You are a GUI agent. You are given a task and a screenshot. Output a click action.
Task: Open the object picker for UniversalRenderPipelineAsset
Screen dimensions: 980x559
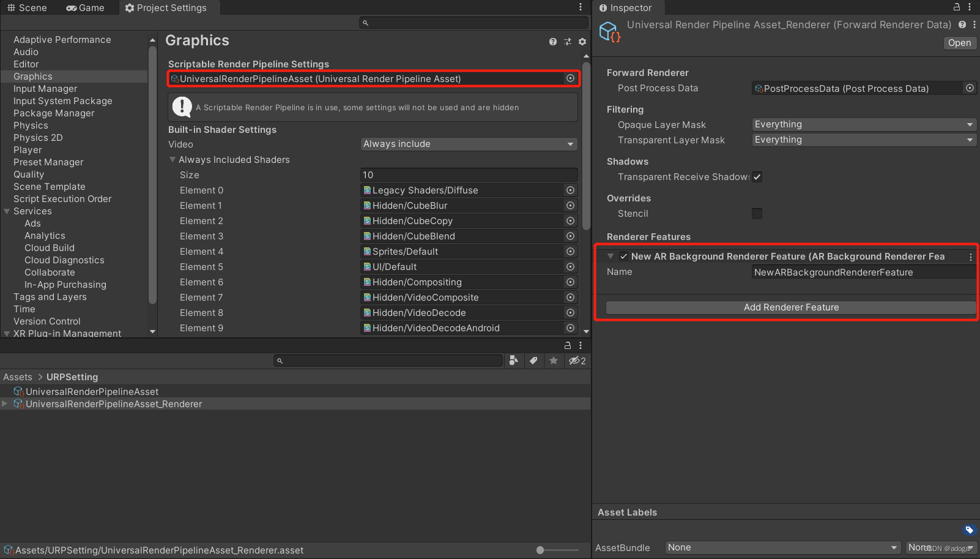coord(570,78)
